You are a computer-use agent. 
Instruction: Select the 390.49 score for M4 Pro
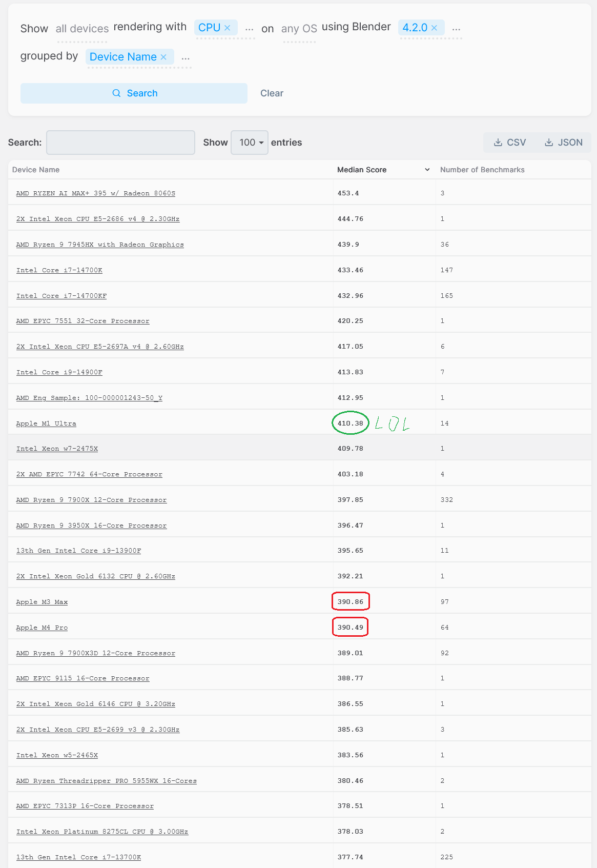click(350, 628)
